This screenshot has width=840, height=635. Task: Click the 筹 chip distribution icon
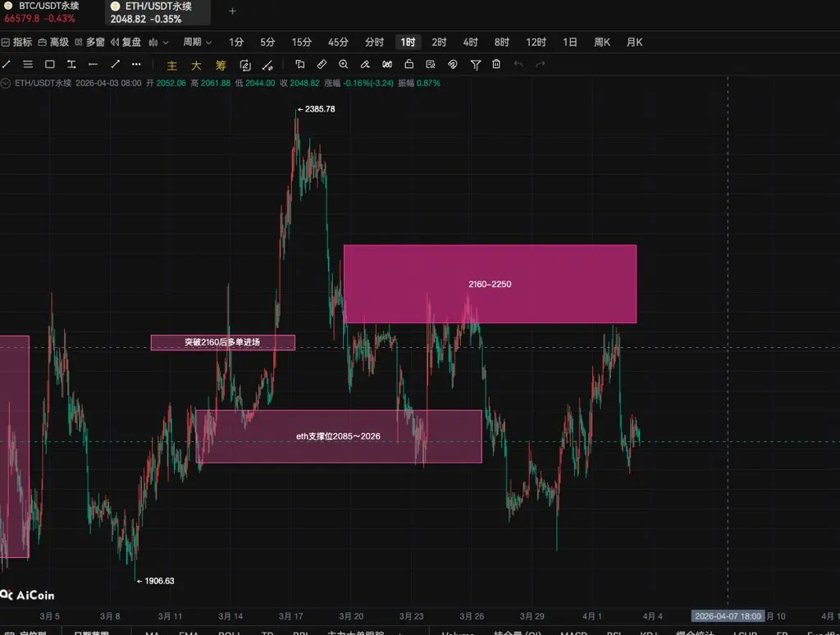click(x=221, y=66)
